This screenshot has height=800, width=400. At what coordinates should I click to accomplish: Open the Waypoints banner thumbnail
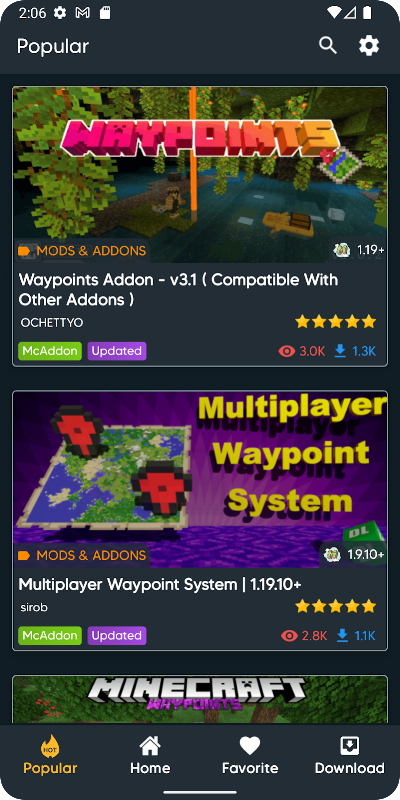[200, 175]
